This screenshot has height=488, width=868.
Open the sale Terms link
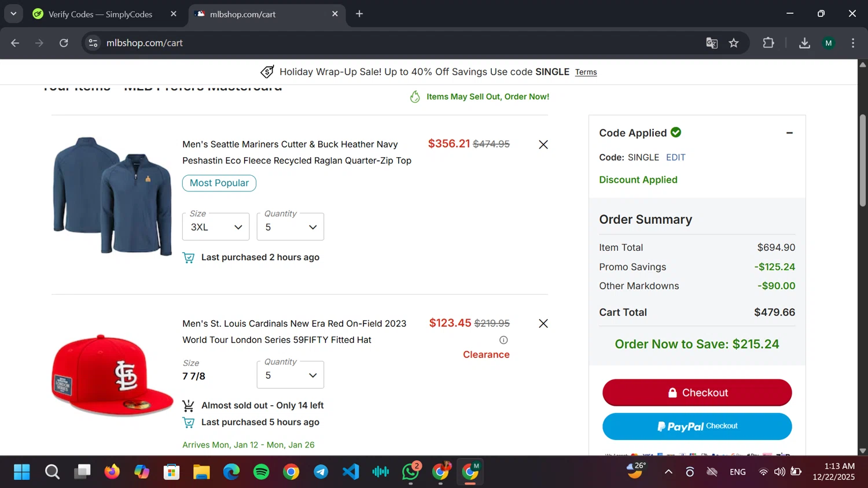click(586, 72)
